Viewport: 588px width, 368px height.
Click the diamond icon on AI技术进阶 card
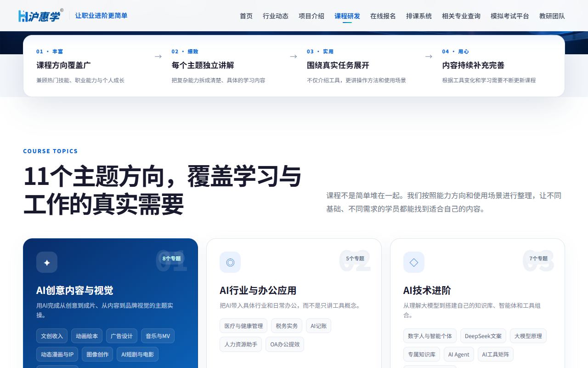414,262
